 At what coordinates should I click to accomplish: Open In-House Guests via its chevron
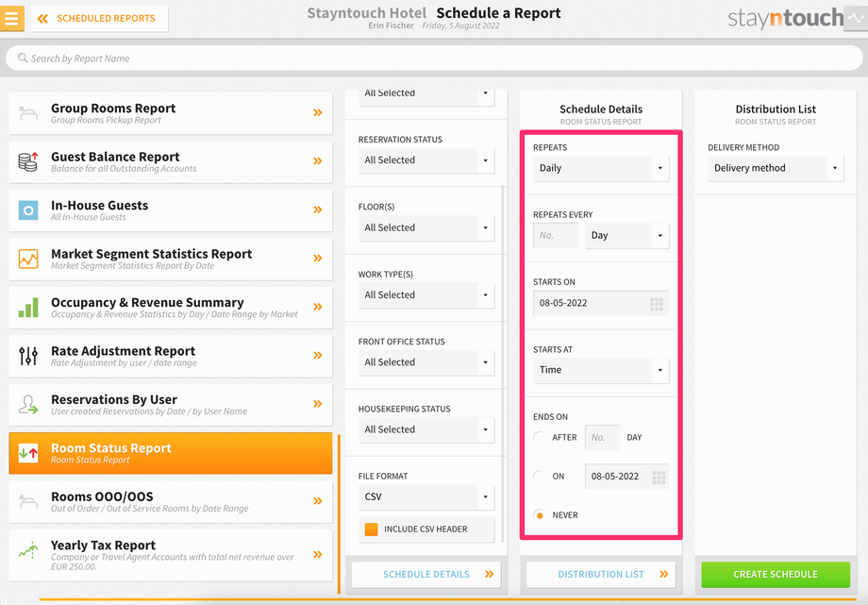[x=318, y=210]
